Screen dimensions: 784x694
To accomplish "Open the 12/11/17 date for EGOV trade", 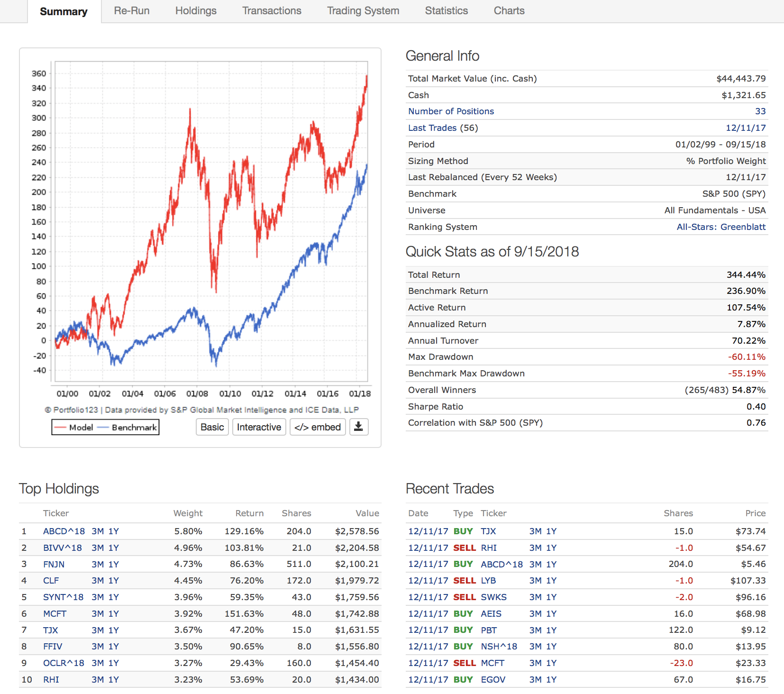I will tap(428, 680).
